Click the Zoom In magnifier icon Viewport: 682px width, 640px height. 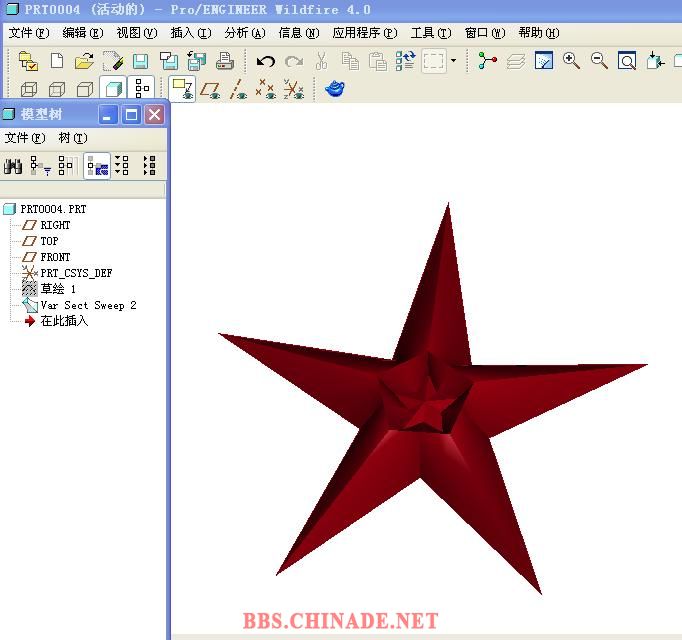(x=571, y=62)
